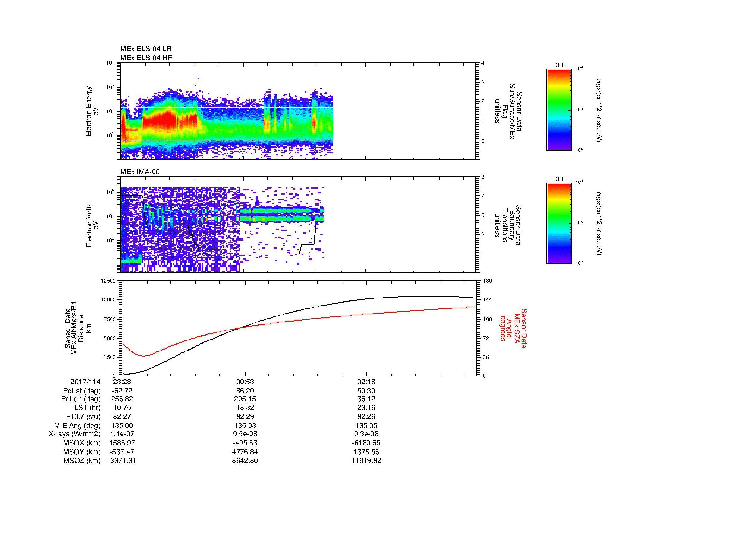
Task: Click the MSOZ value -3371.31
Action: click(122, 461)
